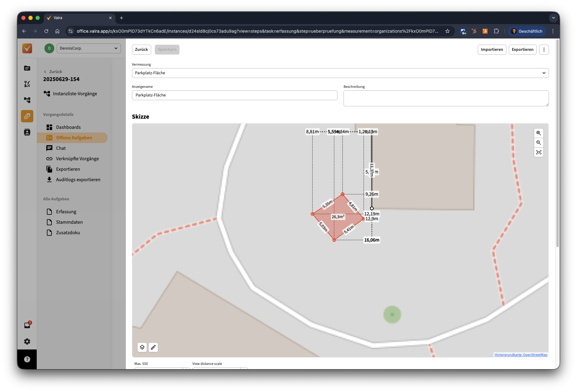Image resolution: width=577 pixels, height=392 pixels.
Task: Open Erfassung task item
Action: tap(66, 212)
